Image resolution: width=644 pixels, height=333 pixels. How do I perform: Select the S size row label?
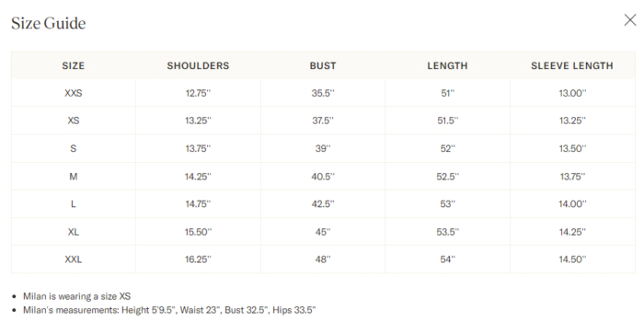coord(73,148)
